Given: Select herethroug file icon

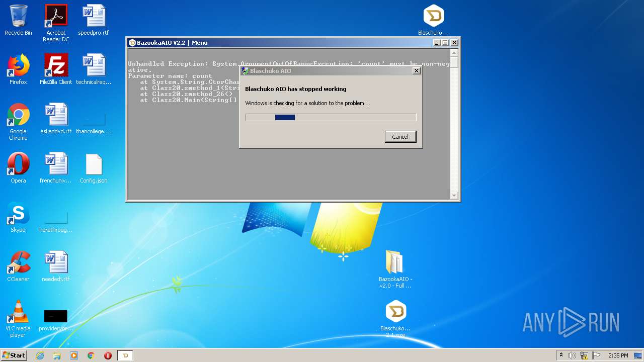Looking at the screenshot, I should click(56, 220).
